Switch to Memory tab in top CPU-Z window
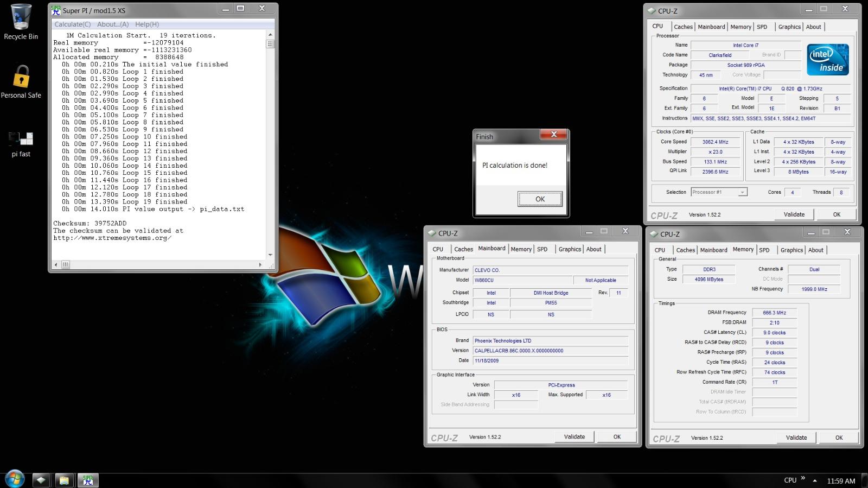The height and width of the screenshot is (488, 868). pyautogui.click(x=741, y=27)
